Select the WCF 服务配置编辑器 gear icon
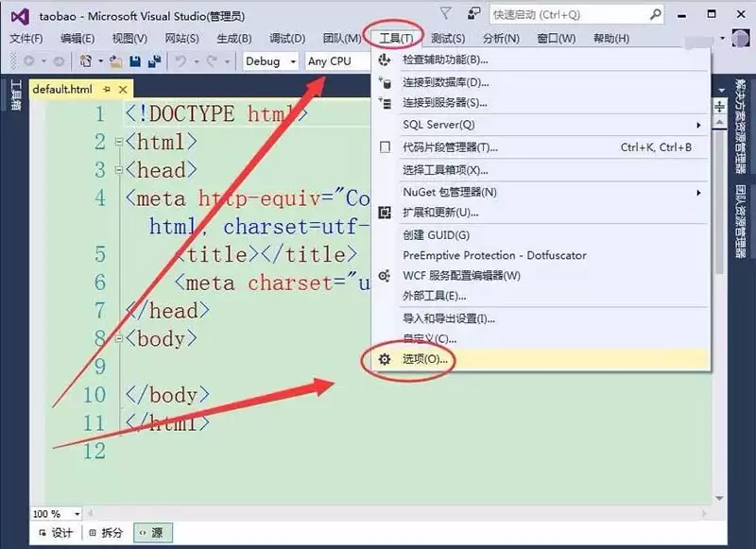Viewport: 756px width, 549px height. [382, 274]
